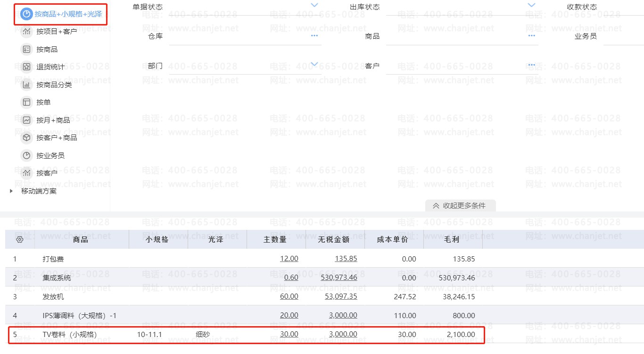Select the 发放机 product cell
The image size is (644, 354).
tap(82, 296)
